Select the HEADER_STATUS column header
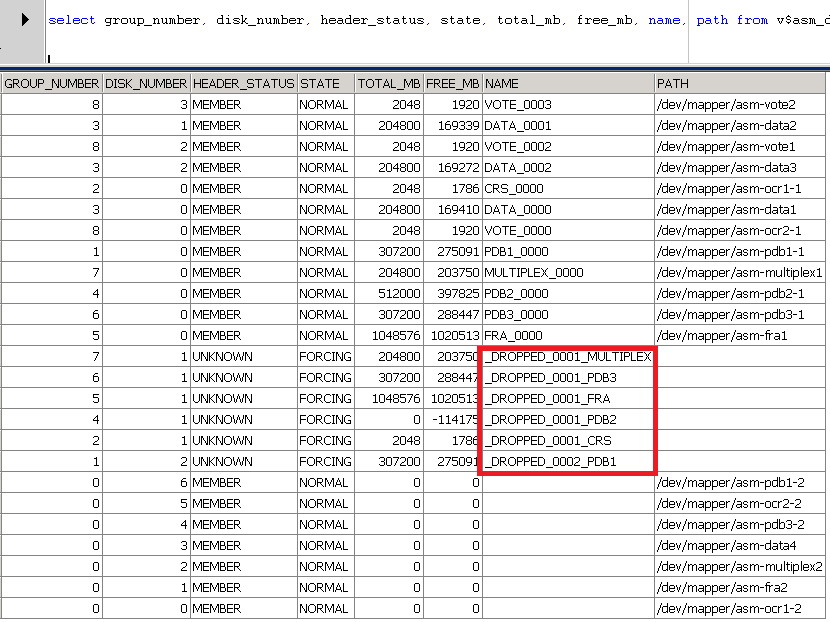The image size is (830, 622). tap(243, 83)
